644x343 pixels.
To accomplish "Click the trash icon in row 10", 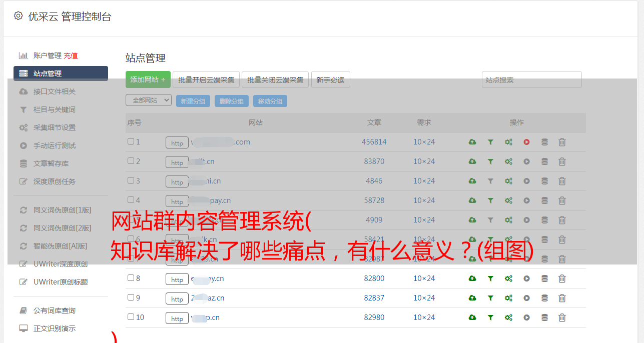I will [562, 317].
